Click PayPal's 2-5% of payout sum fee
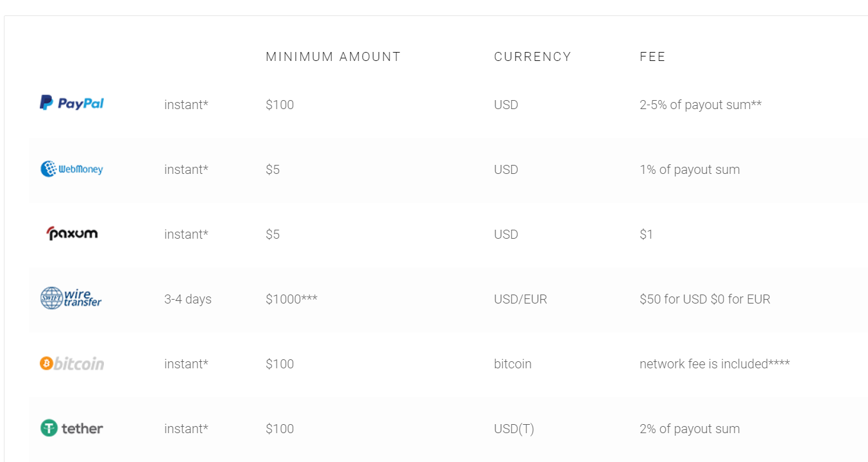The width and height of the screenshot is (868, 462). [700, 105]
